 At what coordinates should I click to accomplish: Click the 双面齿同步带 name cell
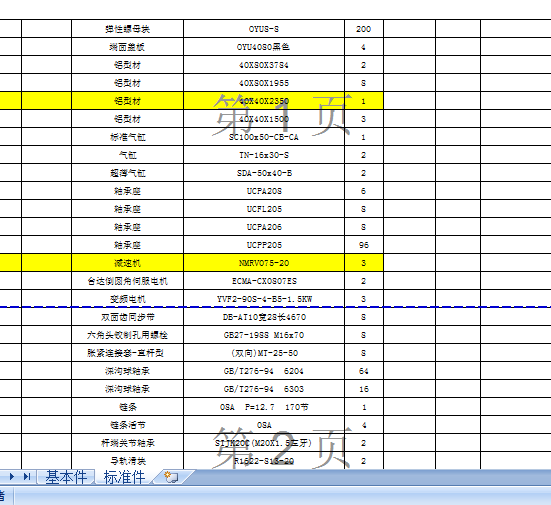pyautogui.click(x=127, y=317)
